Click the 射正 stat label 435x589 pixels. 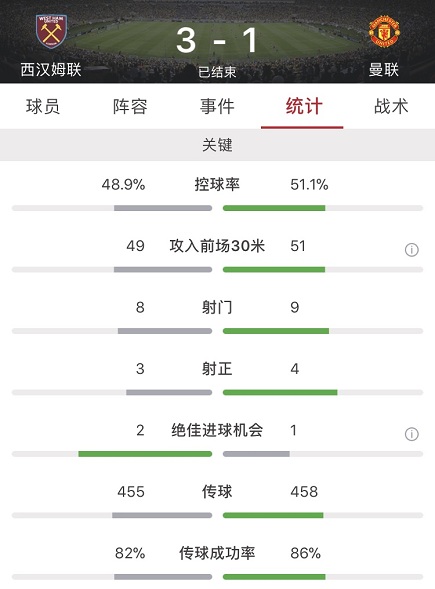tap(217, 369)
